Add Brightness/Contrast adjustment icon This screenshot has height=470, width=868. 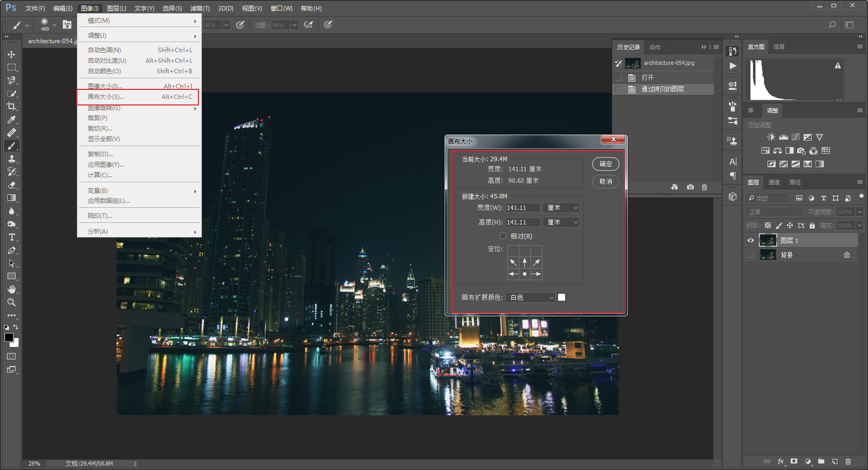click(x=771, y=137)
